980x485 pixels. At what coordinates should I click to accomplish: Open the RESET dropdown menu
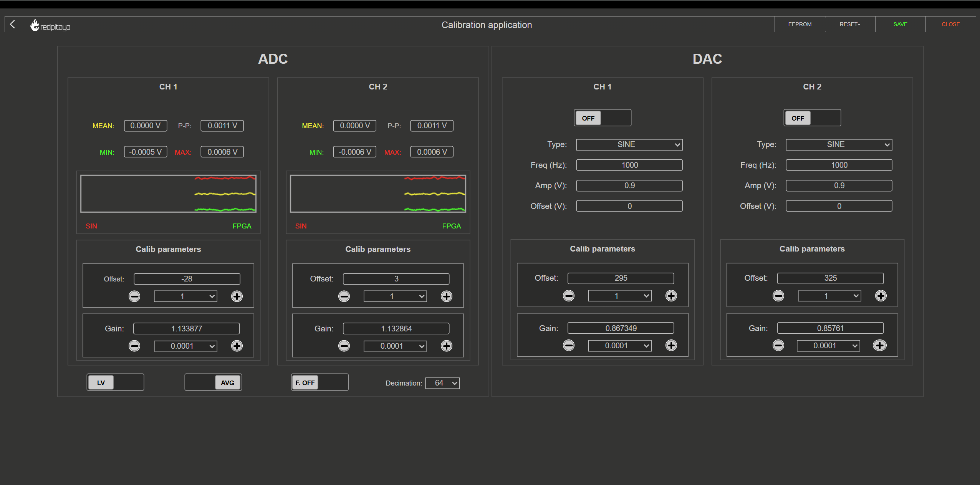850,24
